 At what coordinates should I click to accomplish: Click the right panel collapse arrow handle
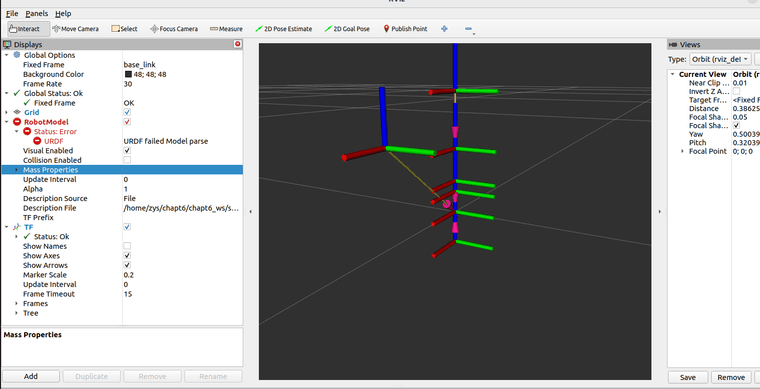click(659, 212)
